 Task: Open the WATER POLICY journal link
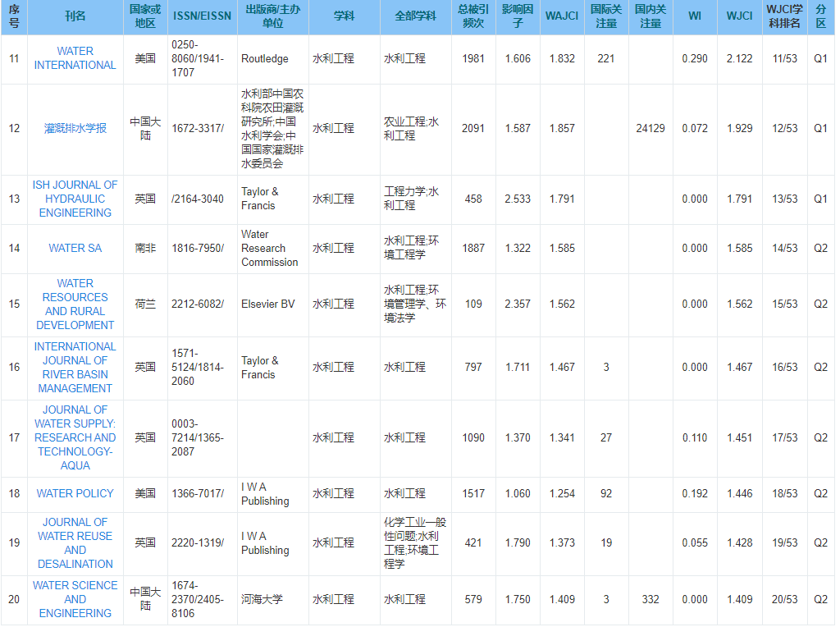[75, 493]
